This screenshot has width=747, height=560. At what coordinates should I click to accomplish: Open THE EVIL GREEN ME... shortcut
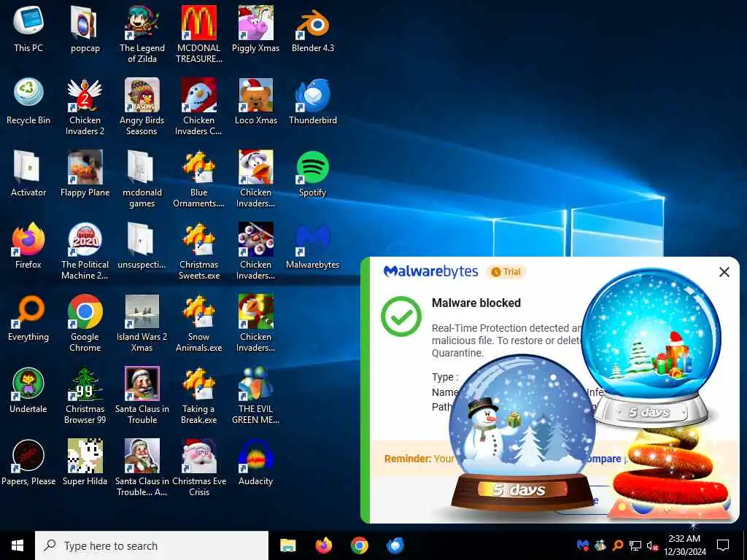[x=256, y=396]
